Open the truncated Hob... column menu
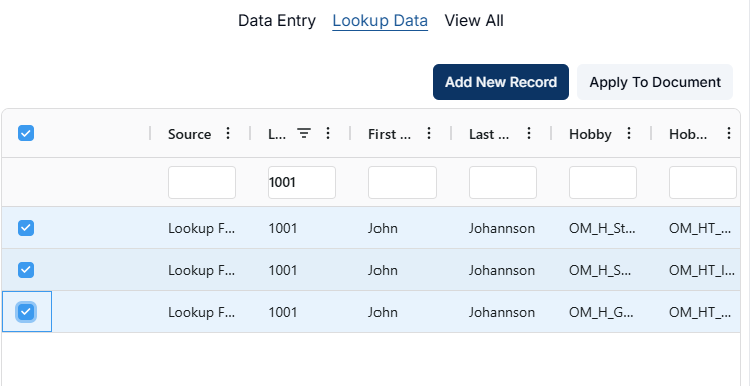 tap(729, 133)
